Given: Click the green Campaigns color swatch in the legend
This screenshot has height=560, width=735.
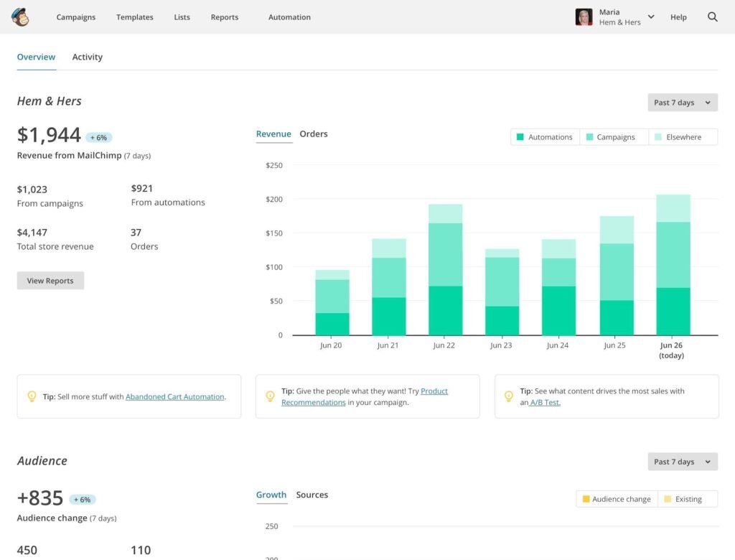Looking at the screenshot, I should [591, 136].
